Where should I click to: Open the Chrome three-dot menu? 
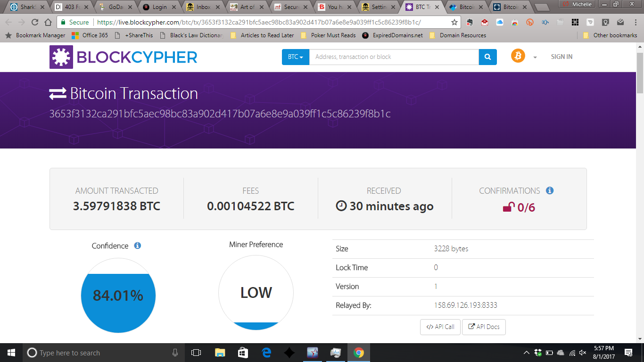[x=635, y=22]
